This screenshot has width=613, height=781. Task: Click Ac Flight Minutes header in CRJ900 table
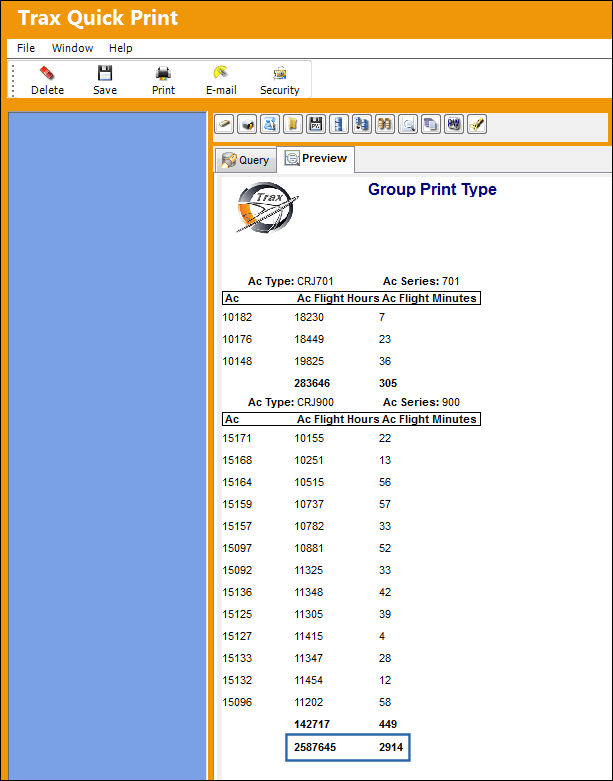click(x=429, y=419)
